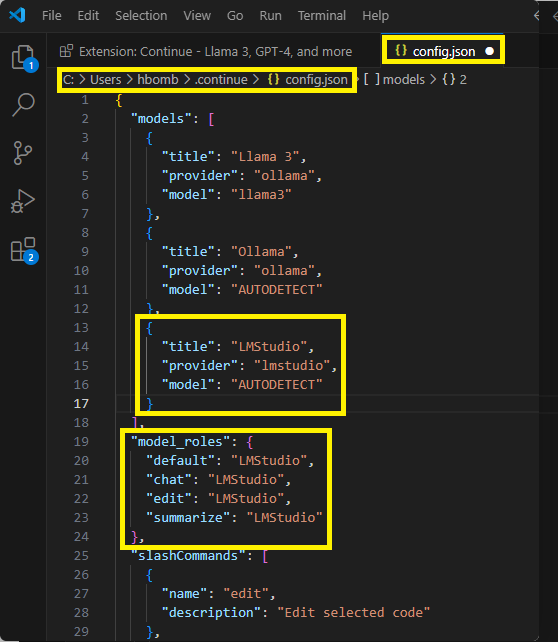
Task: Open the Search view icon
Action: point(23,104)
